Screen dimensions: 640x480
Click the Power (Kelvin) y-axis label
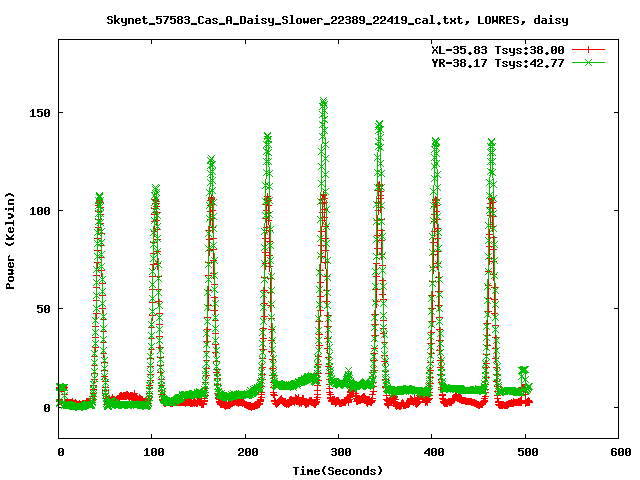10,241
